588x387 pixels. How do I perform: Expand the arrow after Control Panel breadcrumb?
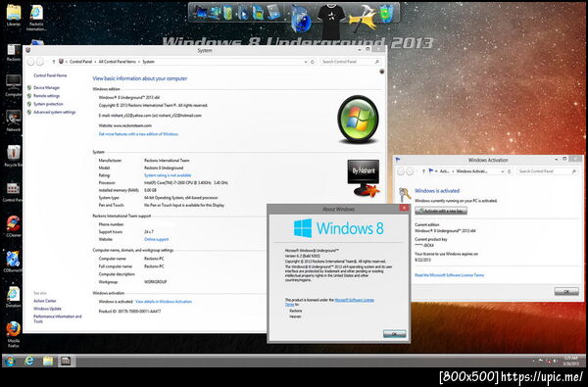coord(95,62)
